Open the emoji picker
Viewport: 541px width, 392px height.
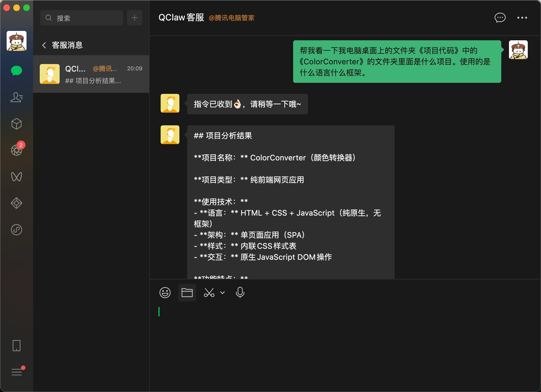point(165,293)
